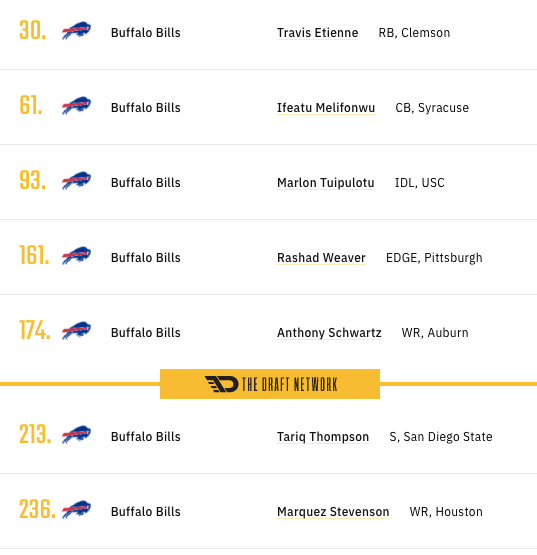Click the Bills logo beside pick 30
Image resolution: width=537 pixels, height=555 pixels.
click(x=76, y=30)
